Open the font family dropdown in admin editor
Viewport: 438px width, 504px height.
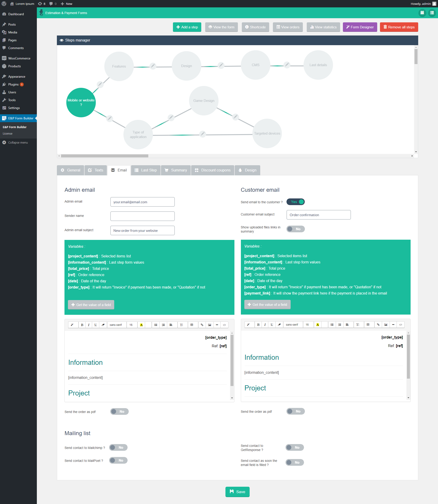(x=117, y=324)
